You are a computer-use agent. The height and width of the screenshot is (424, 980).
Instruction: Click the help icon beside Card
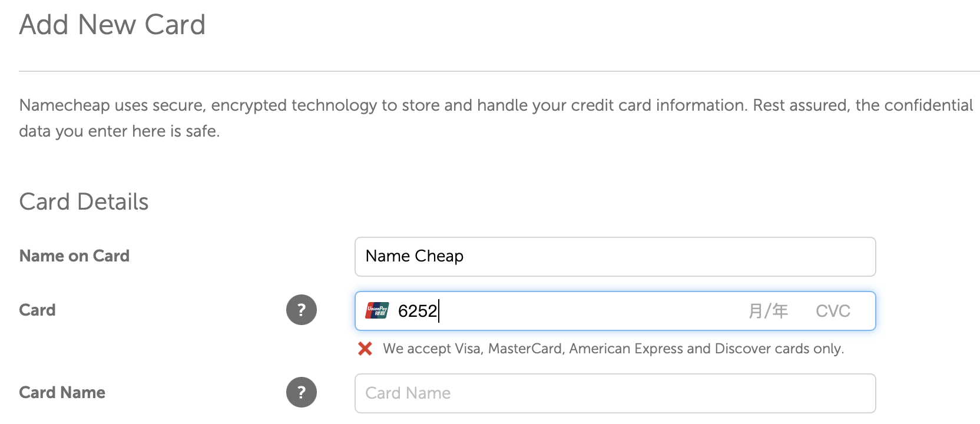coord(302,310)
